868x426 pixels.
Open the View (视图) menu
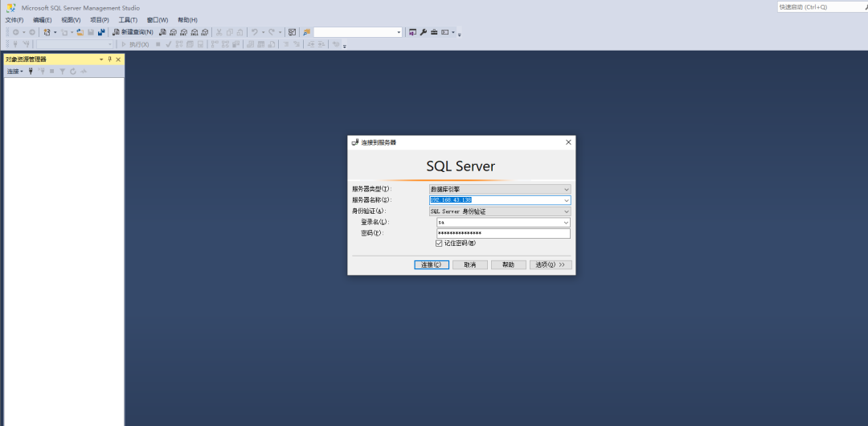(x=71, y=20)
